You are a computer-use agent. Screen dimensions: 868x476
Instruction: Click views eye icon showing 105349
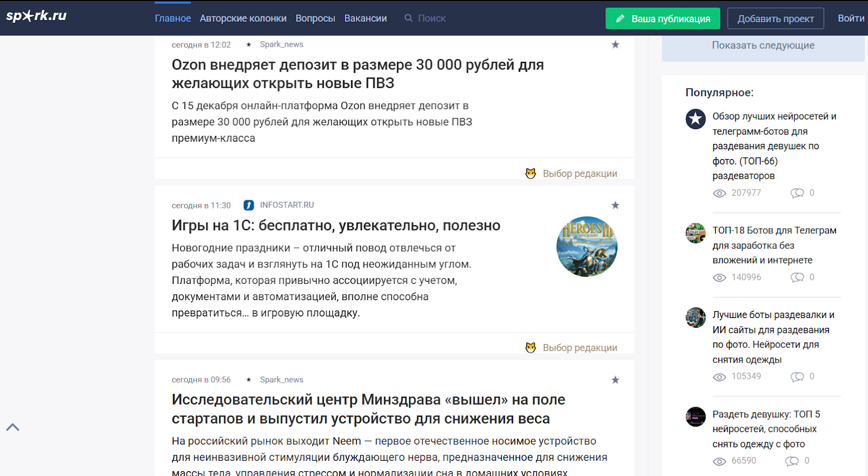tap(719, 377)
